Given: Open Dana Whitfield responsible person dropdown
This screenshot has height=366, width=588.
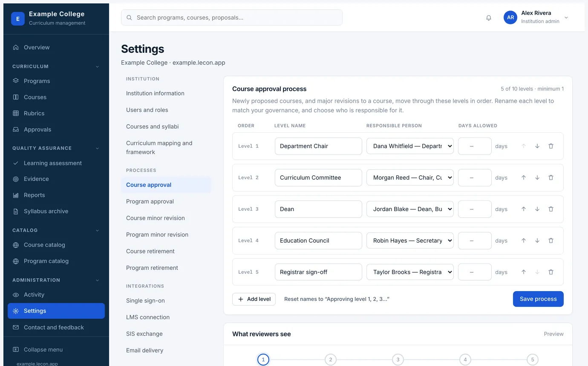Looking at the screenshot, I should coord(410,146).
